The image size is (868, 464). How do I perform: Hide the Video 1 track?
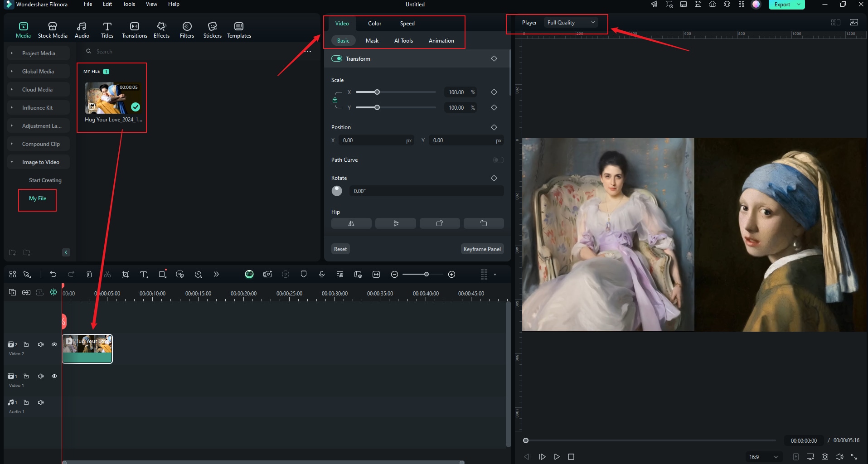point(54,376)
